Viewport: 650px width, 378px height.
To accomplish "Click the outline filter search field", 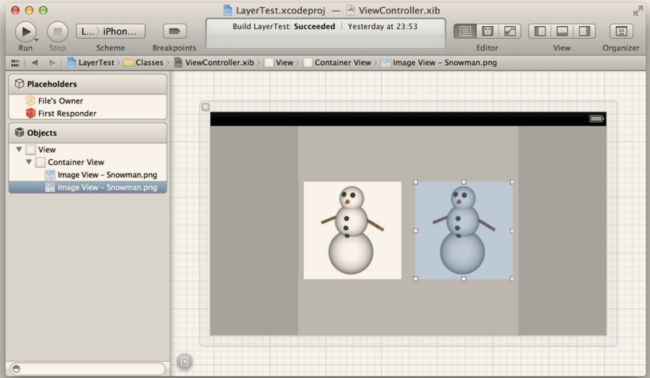I will (x=87, y=368).
